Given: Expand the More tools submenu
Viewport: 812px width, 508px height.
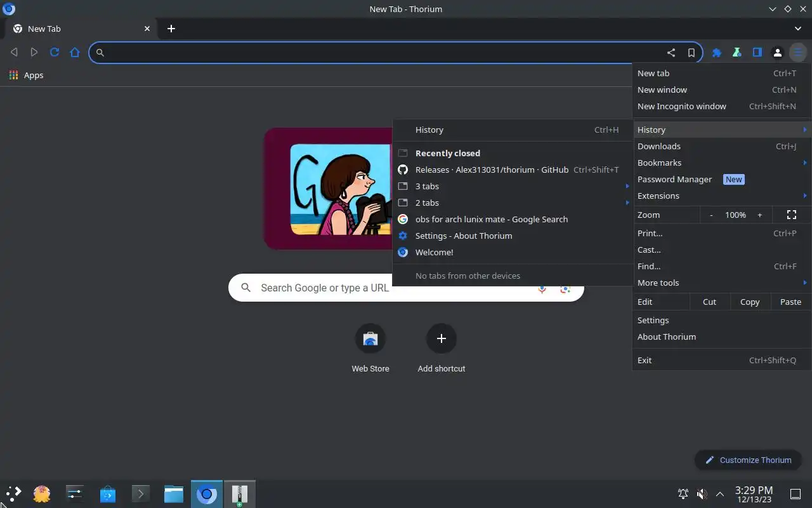Looking at the screenshot, I should (722, 283).
